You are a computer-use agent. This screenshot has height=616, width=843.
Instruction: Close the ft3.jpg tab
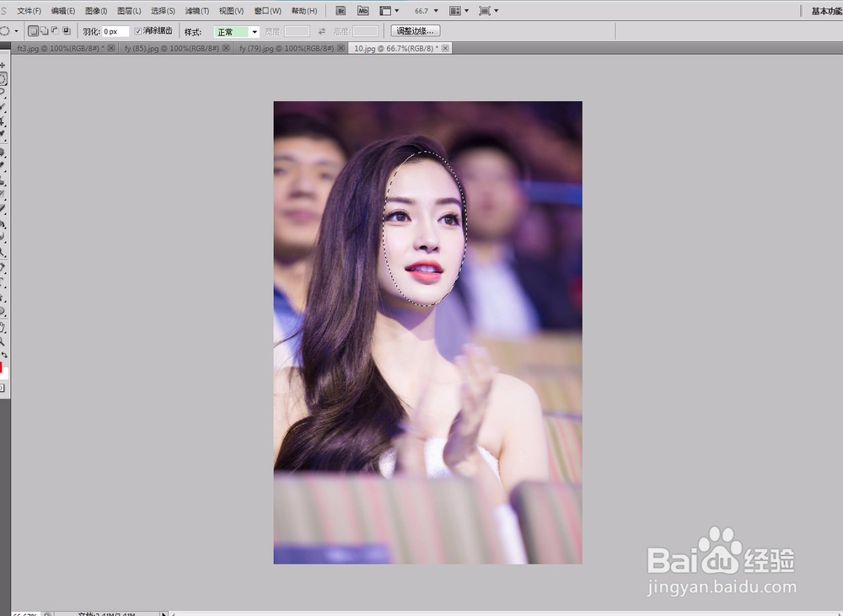[110, 48]
